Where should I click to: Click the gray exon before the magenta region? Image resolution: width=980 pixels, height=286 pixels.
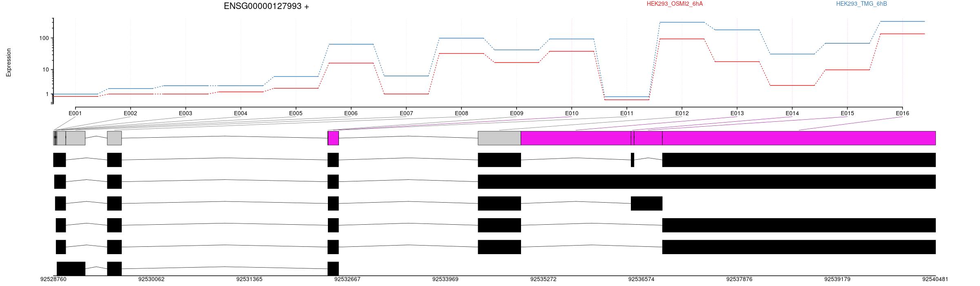[x=499, y=138]
